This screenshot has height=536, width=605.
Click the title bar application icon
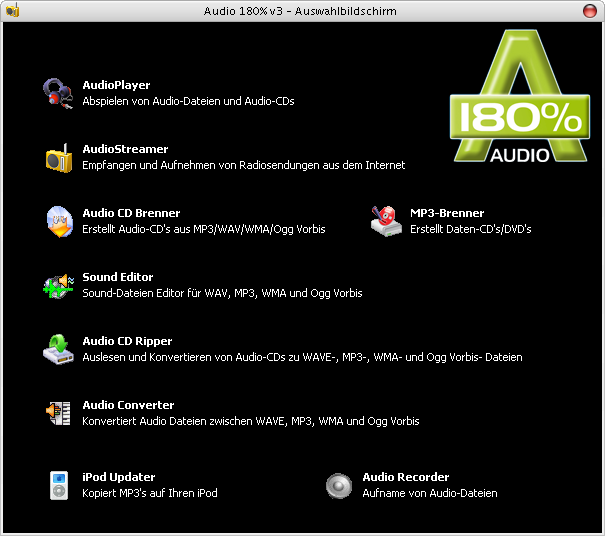click(x=12, y=10)
